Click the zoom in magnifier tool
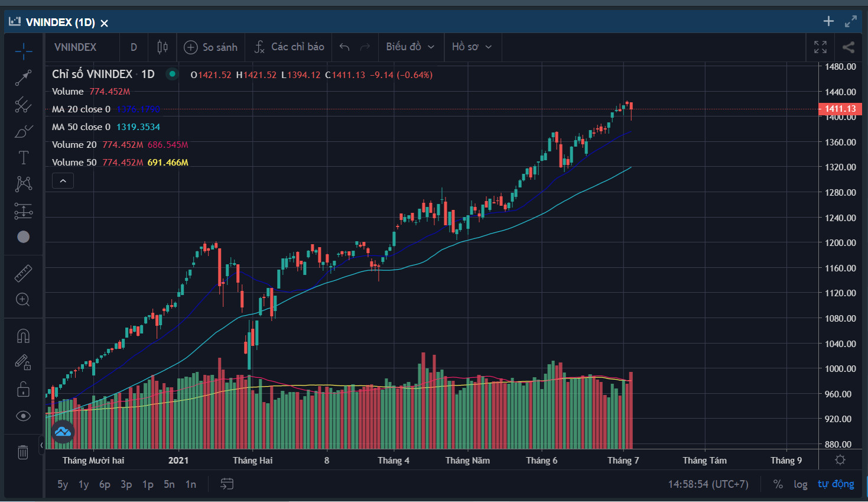Viewport: 868px width, 502px height. click(x=23, y=300)
